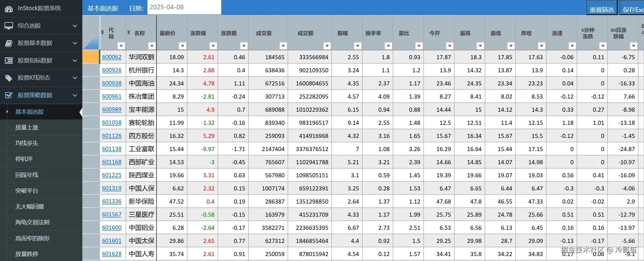Open stock code link 601628
This screenshot has width=644, height=261.
tap(112, 254)
